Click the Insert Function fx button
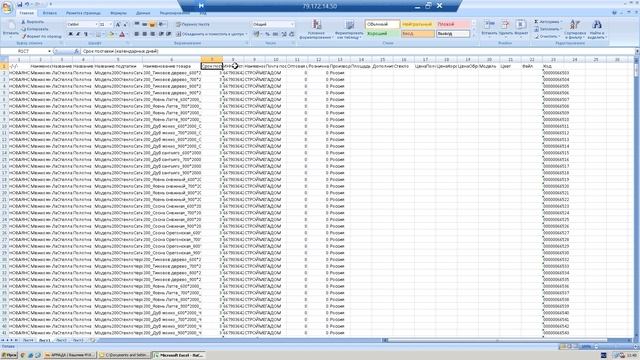 [76, 51]
